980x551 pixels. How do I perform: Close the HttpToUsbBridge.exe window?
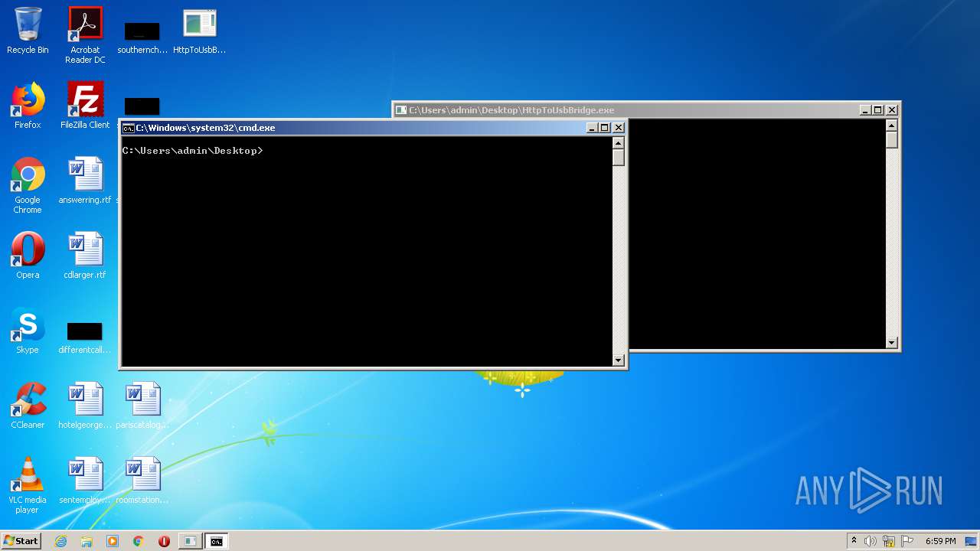click(x=892, y=110)
